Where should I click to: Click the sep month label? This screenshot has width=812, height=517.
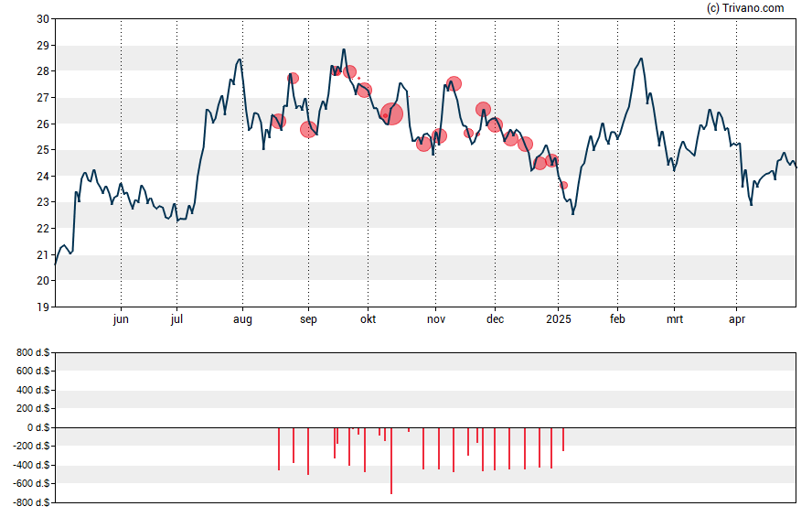click(x=308, y=319)
